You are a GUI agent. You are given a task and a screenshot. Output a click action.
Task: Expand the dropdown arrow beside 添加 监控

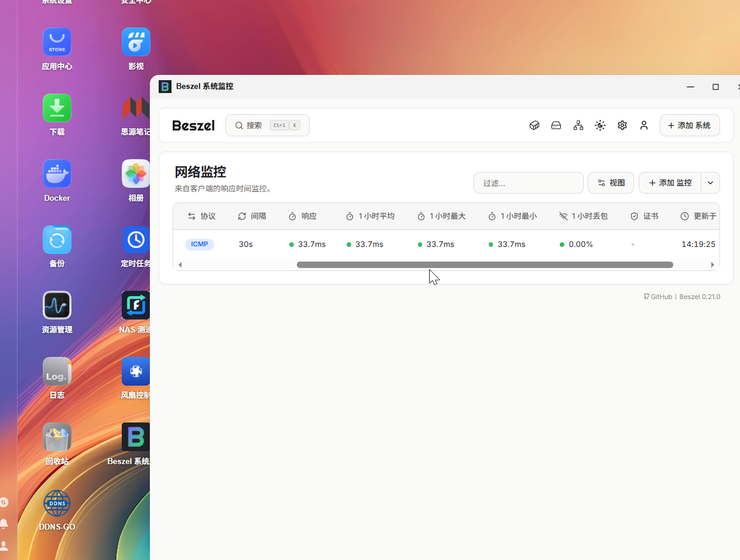coord(711,183)
